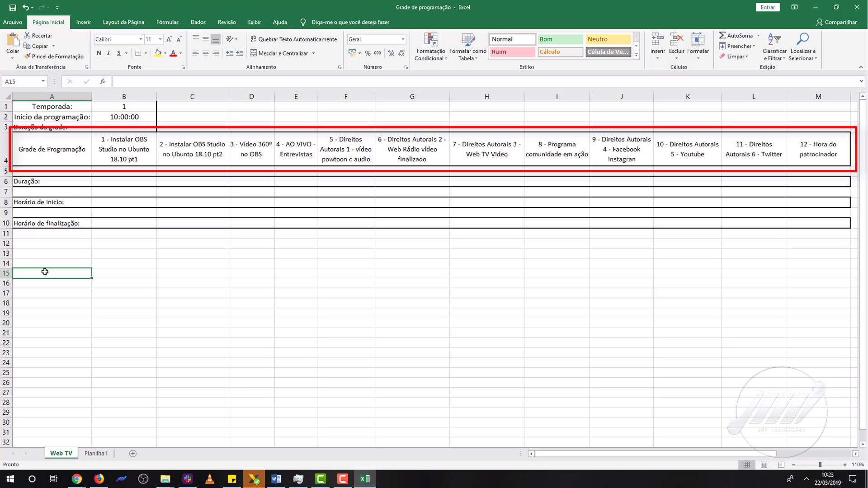Switch to the Planilha1 sheet tab
The width and height of the screenshot is (868, 488).
(96, 453)
